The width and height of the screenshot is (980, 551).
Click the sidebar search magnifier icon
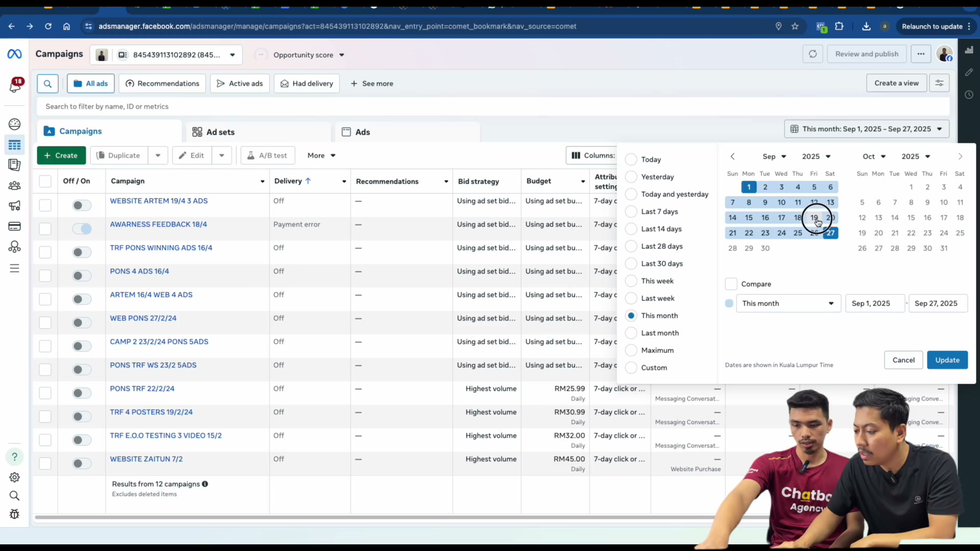14,496
